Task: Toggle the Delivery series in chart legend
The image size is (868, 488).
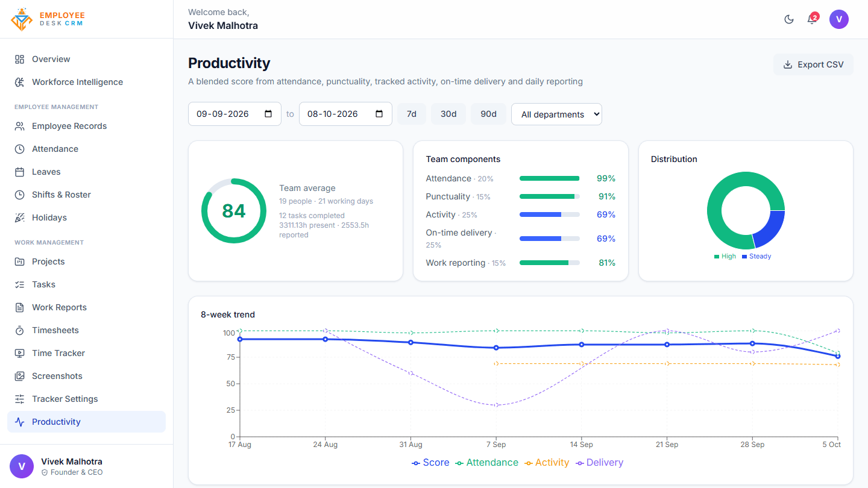Action: [599, 463]
